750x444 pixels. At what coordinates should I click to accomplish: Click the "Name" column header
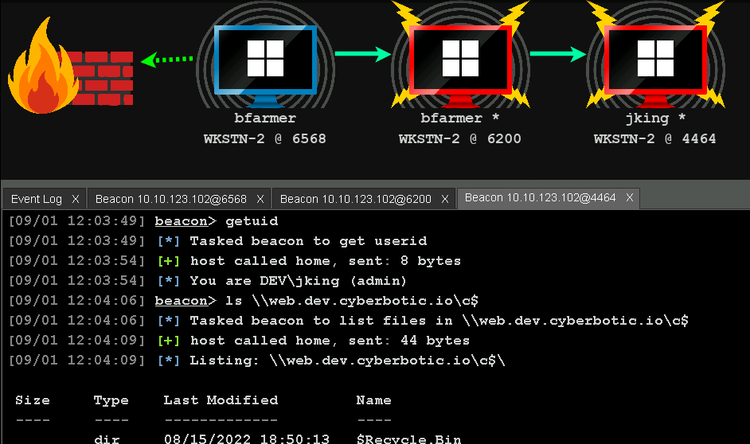pyautogui.click(x=374, y=400)
